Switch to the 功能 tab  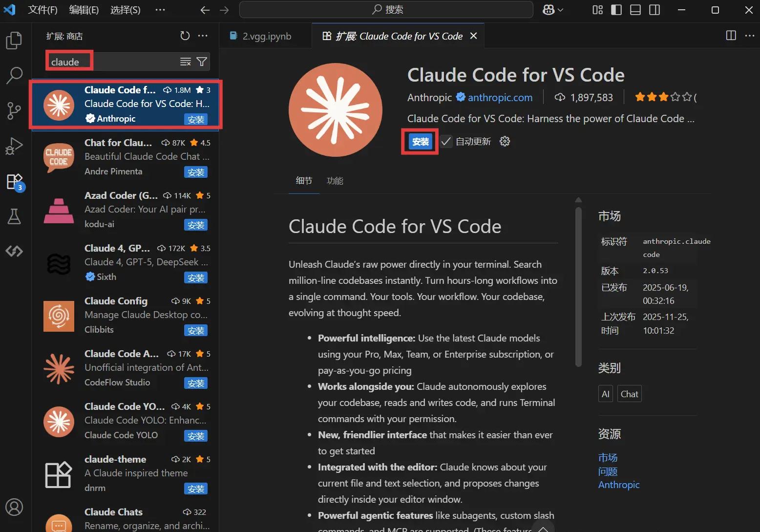pos(335,180)
